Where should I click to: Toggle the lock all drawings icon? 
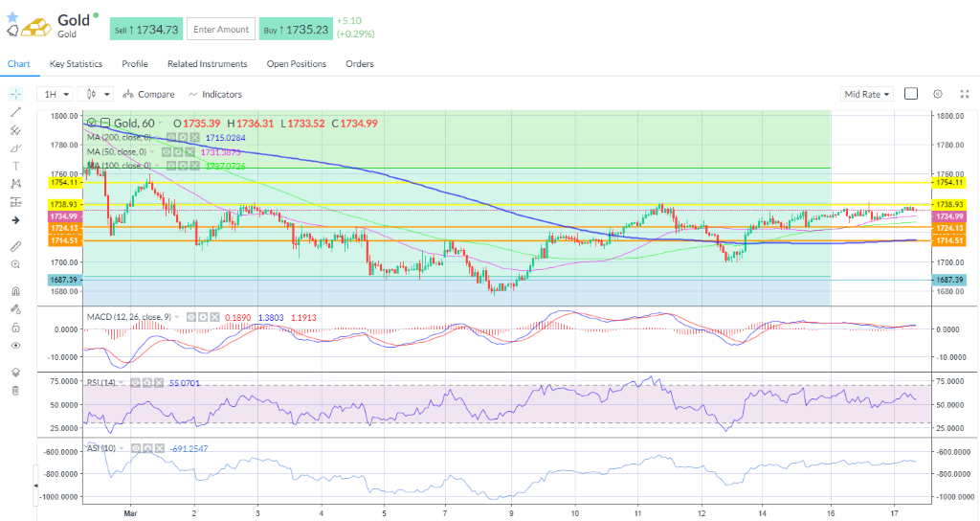click(15, 327)
